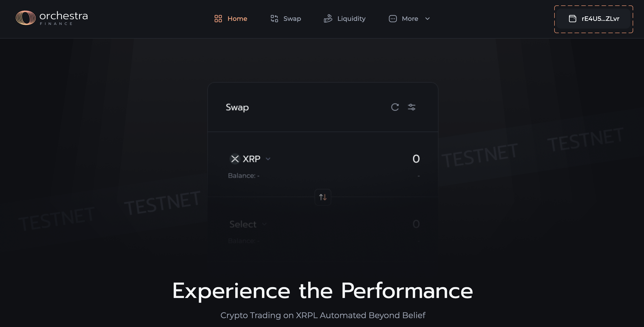Image resolution: width=644 pixels, height=327 pixels.
Task: Flip swap direction with arrows button
Action: click(x=323, y=197)
